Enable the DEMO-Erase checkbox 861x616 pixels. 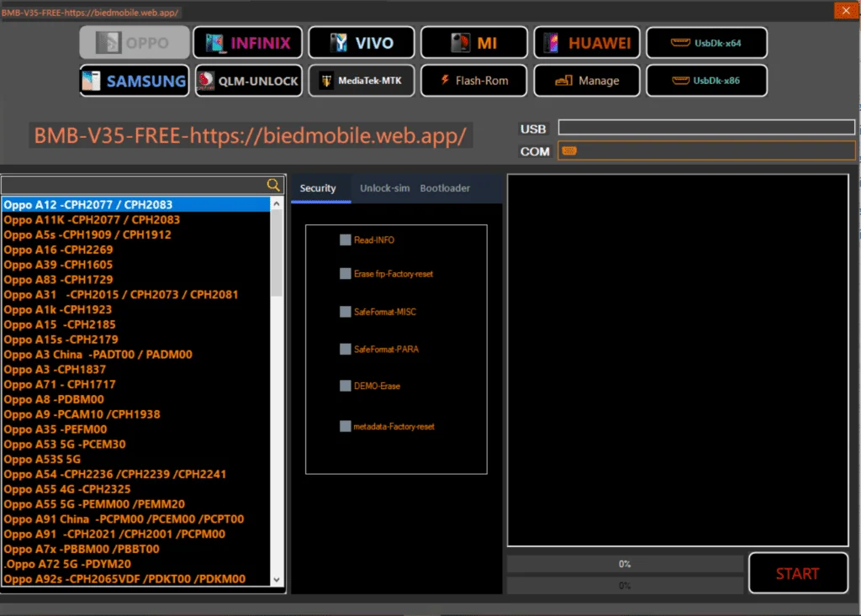click(346, 386)
